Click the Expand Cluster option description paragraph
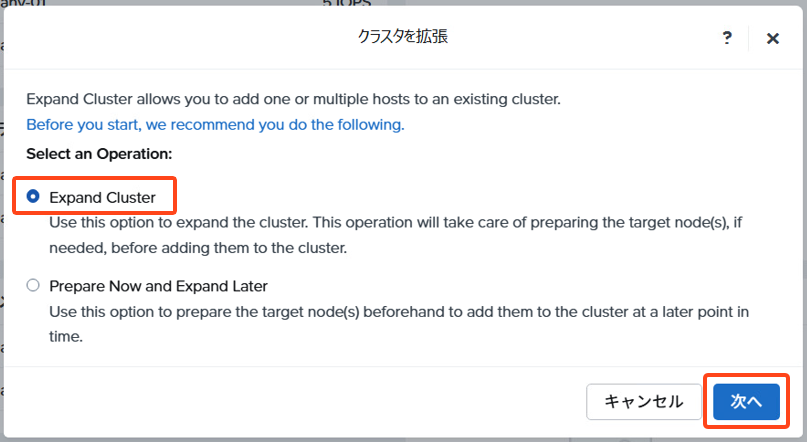The image size is (807, 442). coord(396,235)
